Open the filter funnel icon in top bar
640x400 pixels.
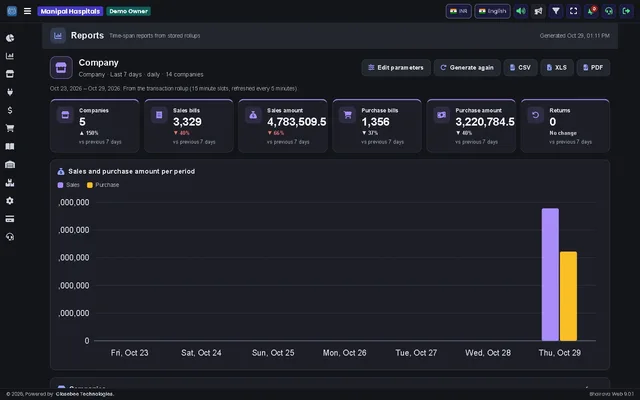[x=556, y=11]
